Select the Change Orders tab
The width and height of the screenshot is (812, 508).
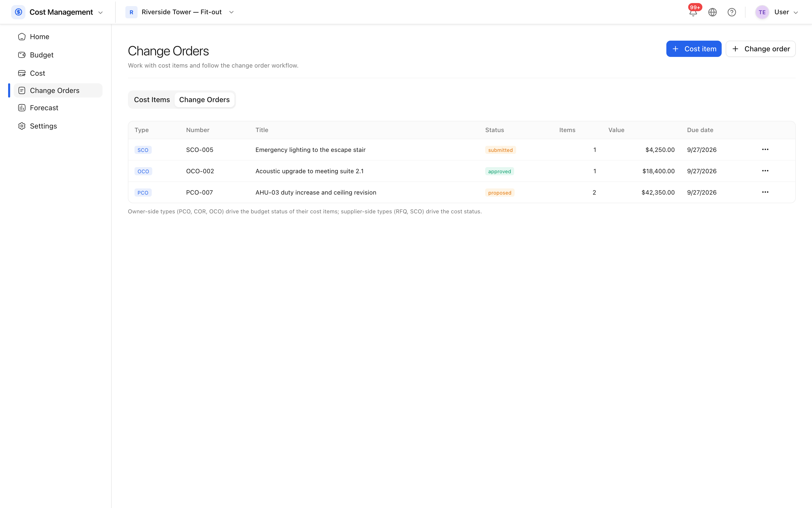(204, 100)
